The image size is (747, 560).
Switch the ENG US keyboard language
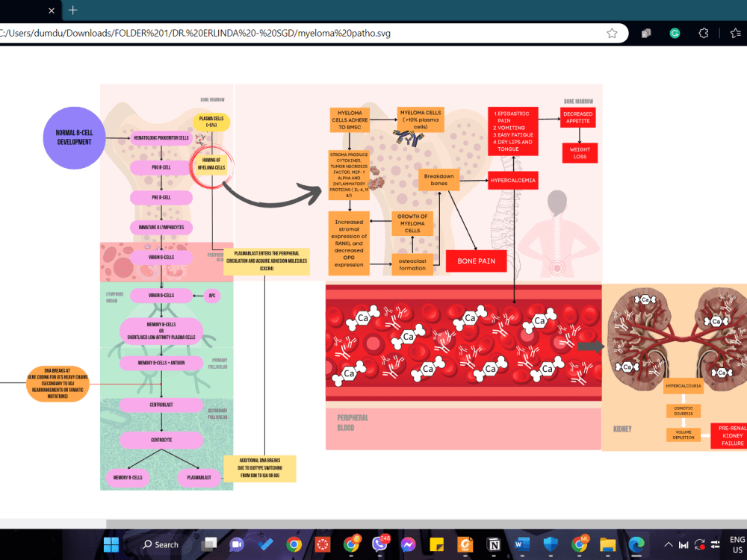click(737, 544)
